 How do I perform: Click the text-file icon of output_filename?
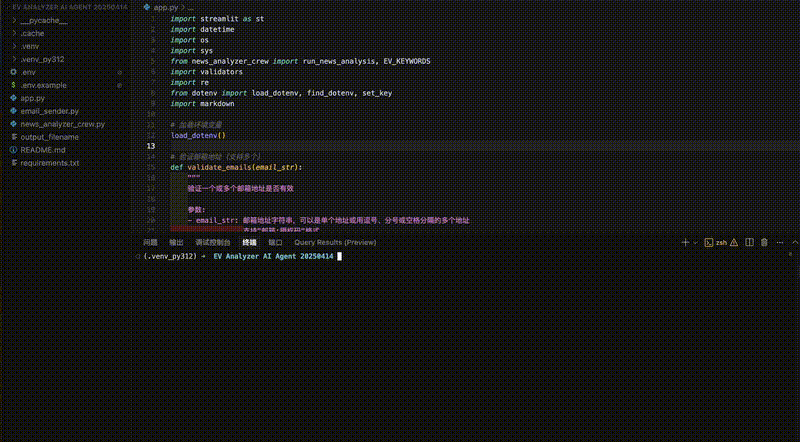(x=14, y=137)
